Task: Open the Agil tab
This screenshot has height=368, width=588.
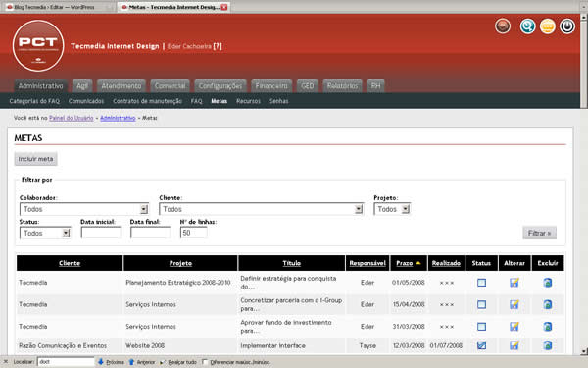Action: pos(82,86)
